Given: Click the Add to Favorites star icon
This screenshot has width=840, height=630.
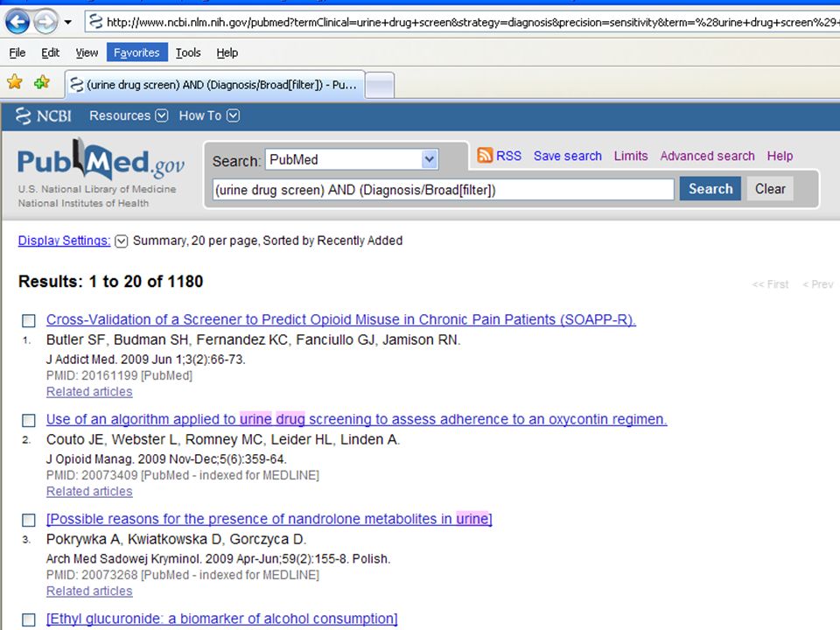Looking at the screenshot, I should tap(42, 82).
